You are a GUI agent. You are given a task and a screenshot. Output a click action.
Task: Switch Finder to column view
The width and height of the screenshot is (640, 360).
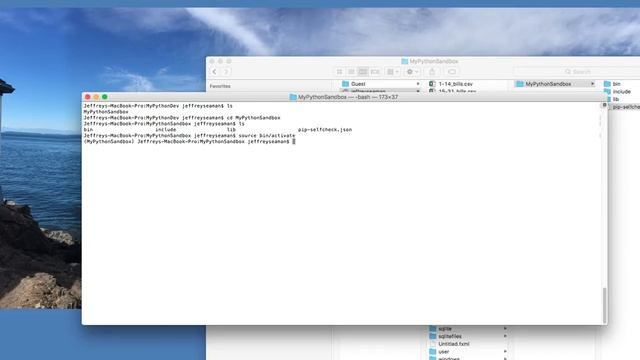click(x=363, y=72)
